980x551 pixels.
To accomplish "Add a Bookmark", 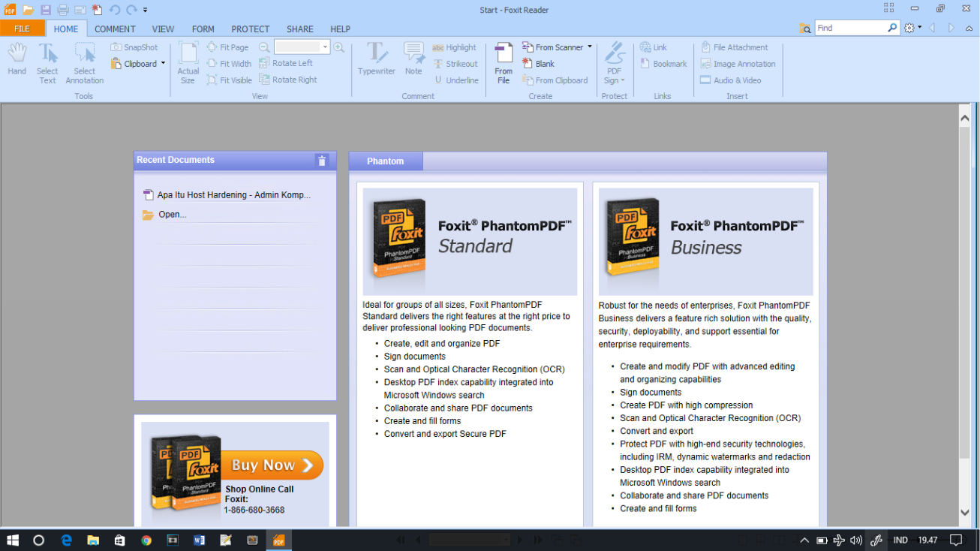I will coord(663,64).
